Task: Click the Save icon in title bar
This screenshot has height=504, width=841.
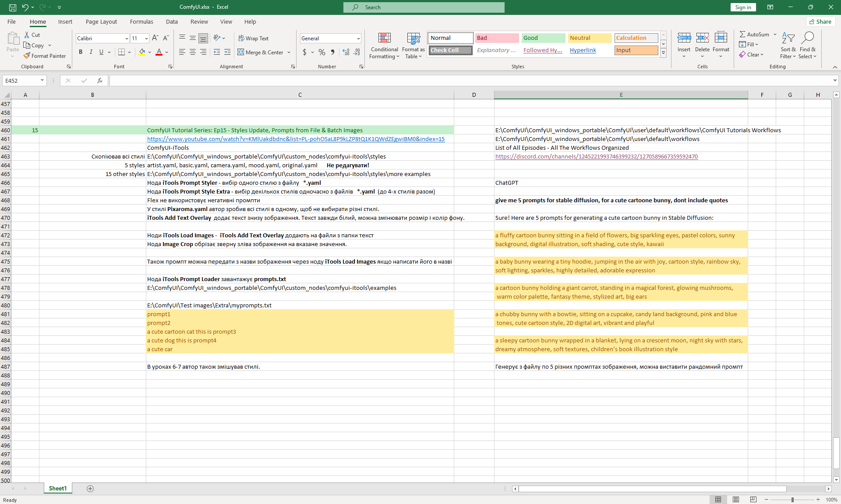Action: (x=13, y=7)
